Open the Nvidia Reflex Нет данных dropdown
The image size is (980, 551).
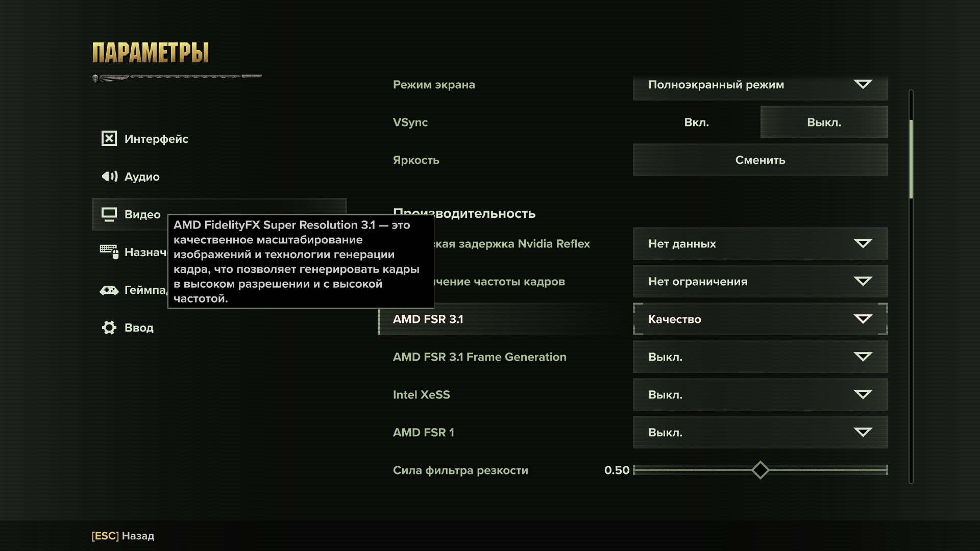coord(760,244)
